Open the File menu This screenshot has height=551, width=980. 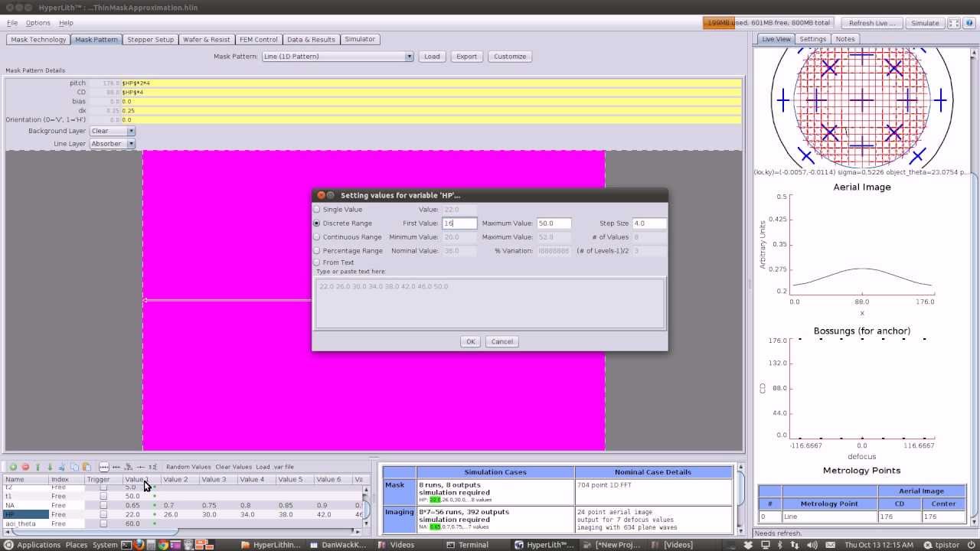click(x=12, y=23)
